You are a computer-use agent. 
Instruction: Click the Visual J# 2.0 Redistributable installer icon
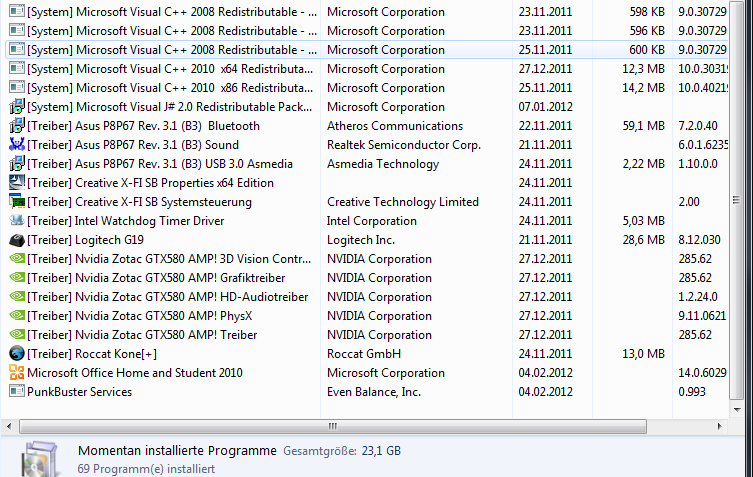coord(17,107)
